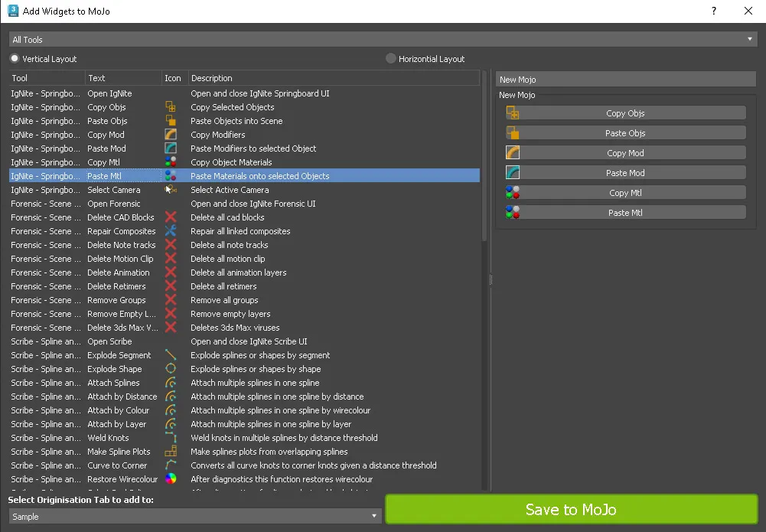Click the splitter handle between list and Mojo panel

[491, 279]
